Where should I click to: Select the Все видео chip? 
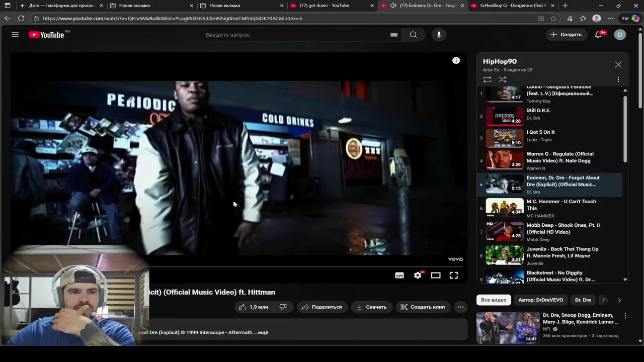pos(494,300)
